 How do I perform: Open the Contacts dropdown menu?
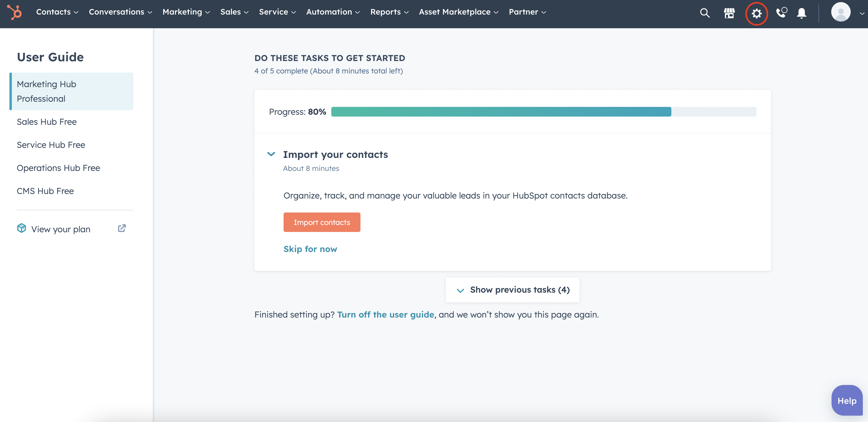click(x=57, y=12)
